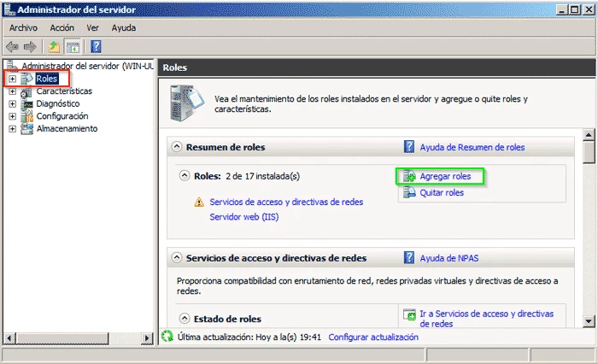This screenshot has height=364, width=598.
Task: Click the Quitar roles icon
Action: (x=409, y=192)
